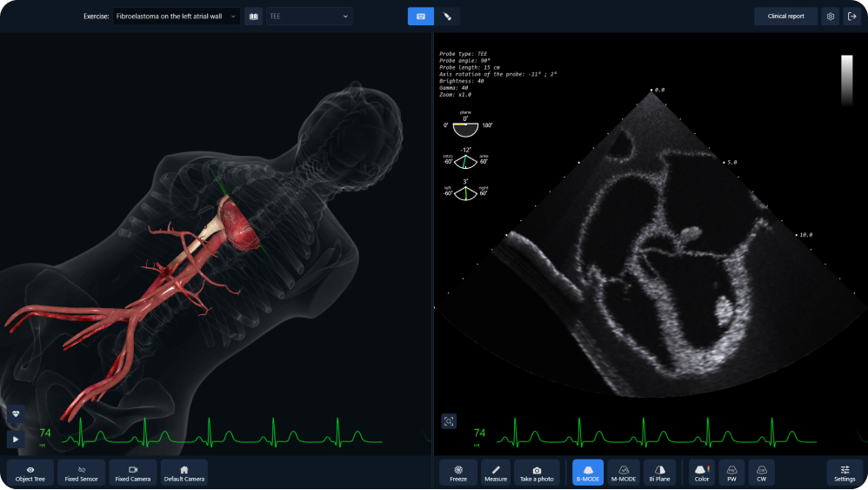Toggle the heart monitor icon
This screenshot has height=490, width=868.
tap(16, 413)
